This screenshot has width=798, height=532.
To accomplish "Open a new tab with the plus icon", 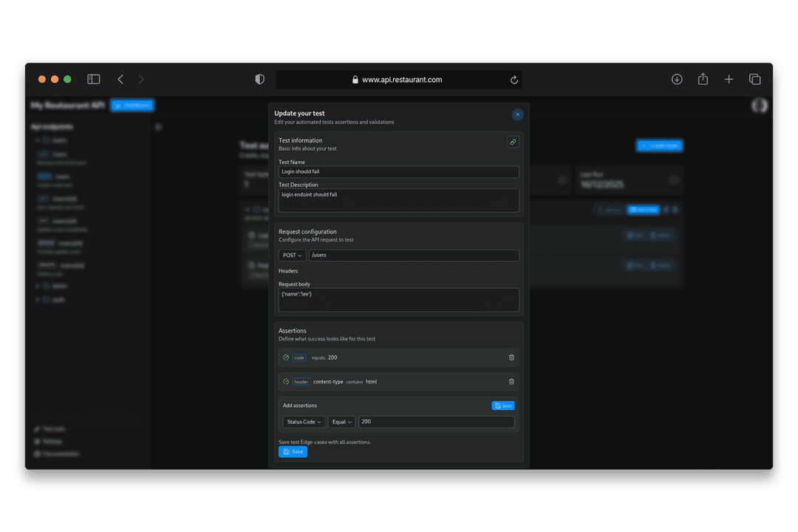I will point(729,79).
